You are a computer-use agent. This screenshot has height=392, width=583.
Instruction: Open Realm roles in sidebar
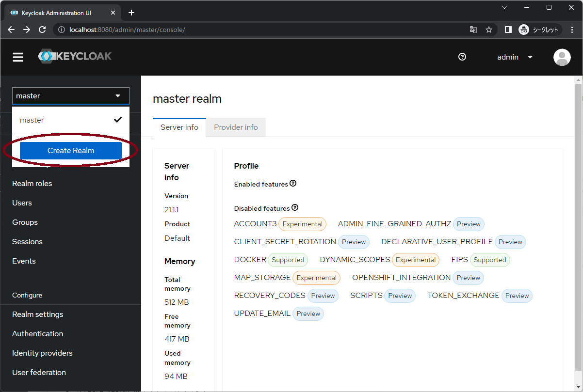32,184
